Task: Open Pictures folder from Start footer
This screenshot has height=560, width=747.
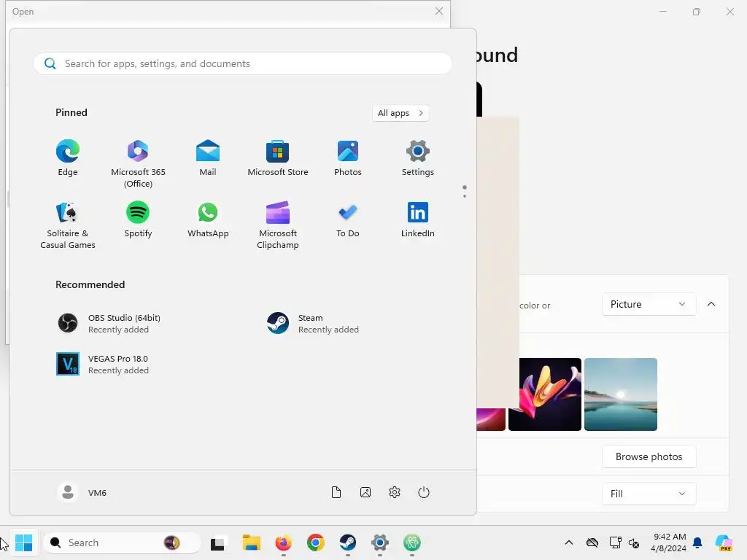Action: [x=365, y=492]
